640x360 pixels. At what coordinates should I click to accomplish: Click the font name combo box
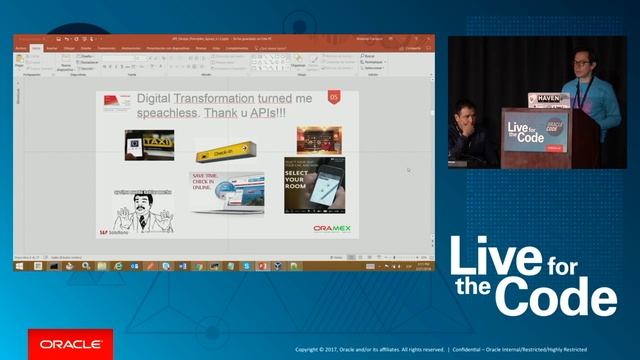(118, 58)
